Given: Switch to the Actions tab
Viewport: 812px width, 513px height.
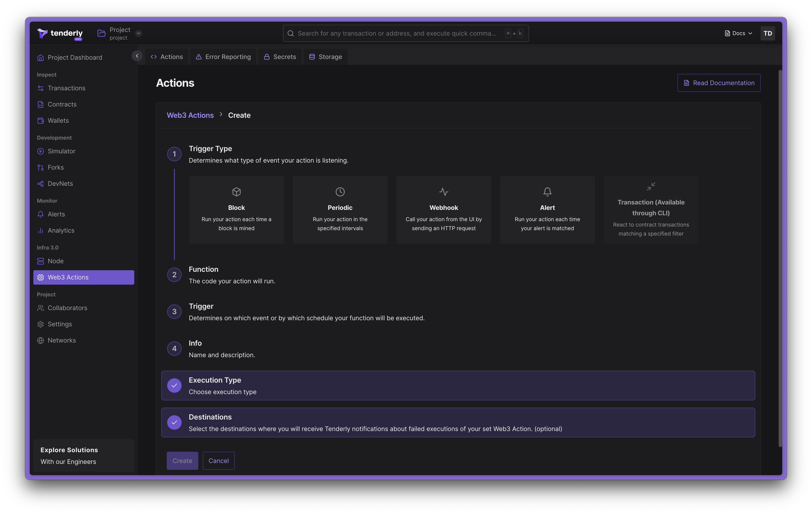Looking at the screenshot, I should (x=167, y=57).
